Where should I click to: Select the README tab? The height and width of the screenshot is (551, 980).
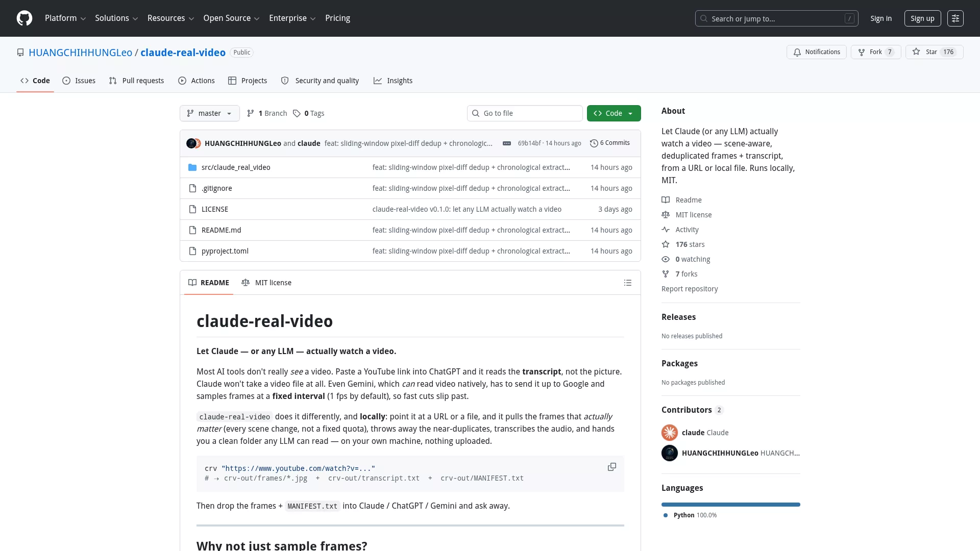pyautogui.click(x=209, y=283)
